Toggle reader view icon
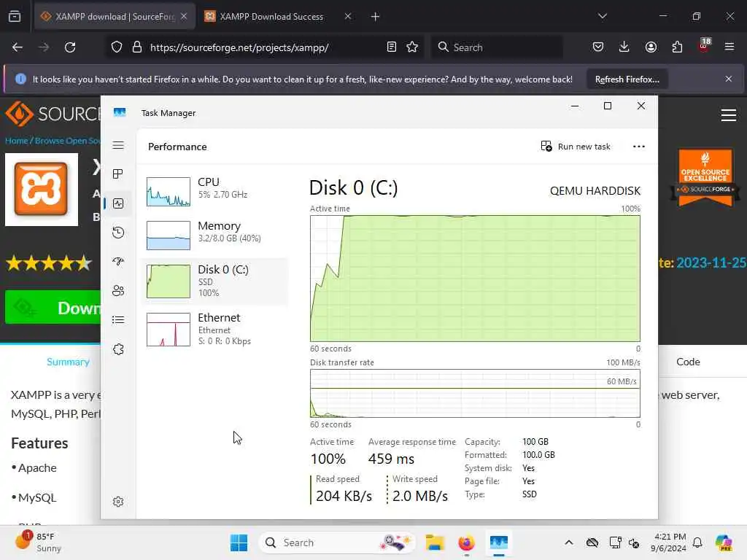The width and height of the screenshot is (747, 560). 392,47
